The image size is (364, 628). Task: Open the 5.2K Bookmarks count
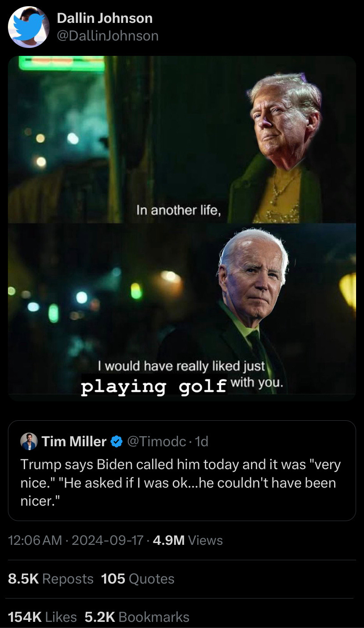(137, 617)
